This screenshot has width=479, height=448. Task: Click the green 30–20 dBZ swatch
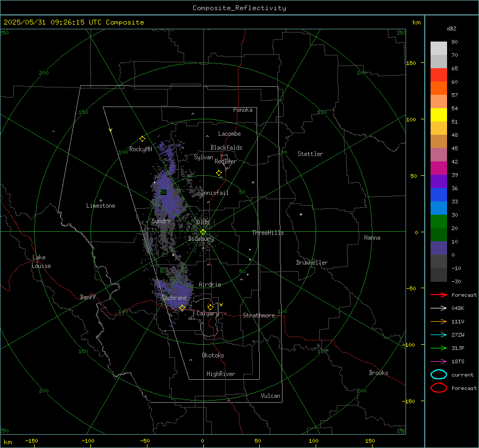pyautogui.click(x=439, y=222)
